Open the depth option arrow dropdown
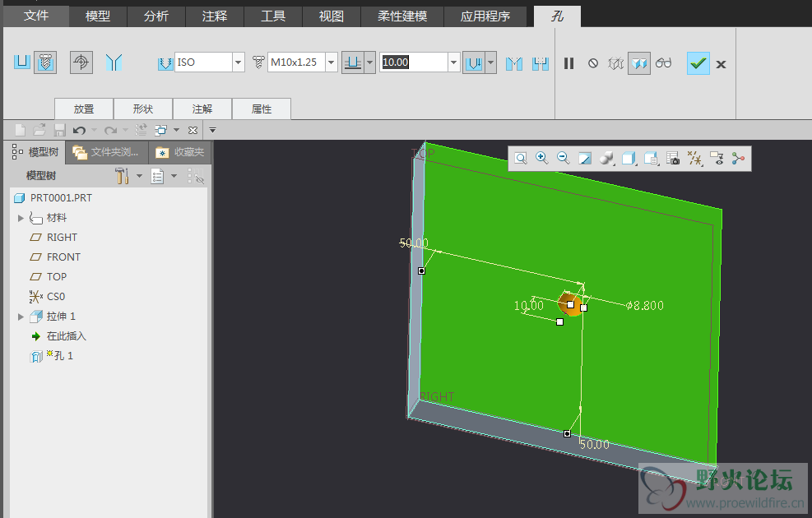The height and width of the screenshot is (518, 812). pos(369,62)
